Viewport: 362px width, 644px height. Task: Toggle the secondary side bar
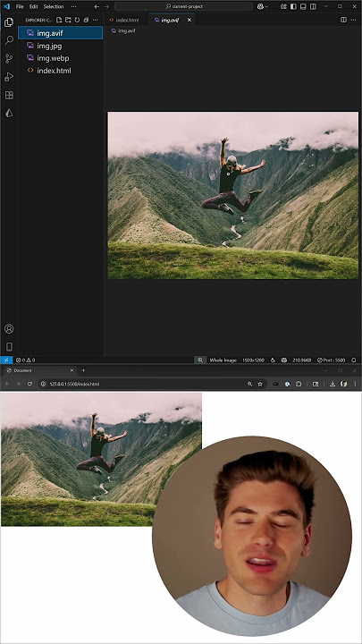(313, 6)
